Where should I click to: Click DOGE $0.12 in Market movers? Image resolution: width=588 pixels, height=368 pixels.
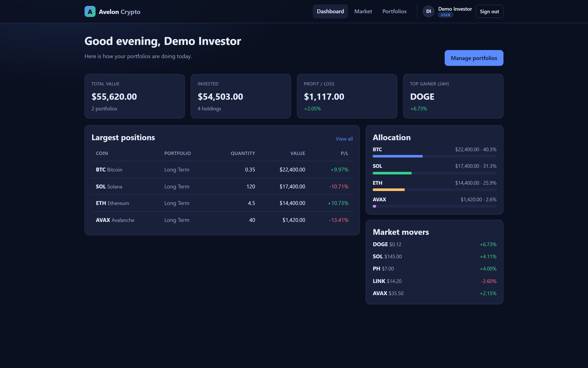click(x=387, y=244)
